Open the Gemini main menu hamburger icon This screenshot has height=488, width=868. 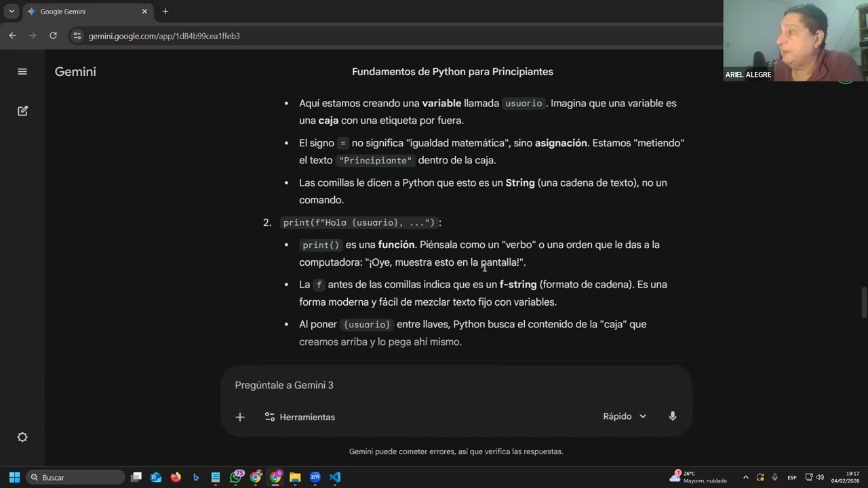22,72
